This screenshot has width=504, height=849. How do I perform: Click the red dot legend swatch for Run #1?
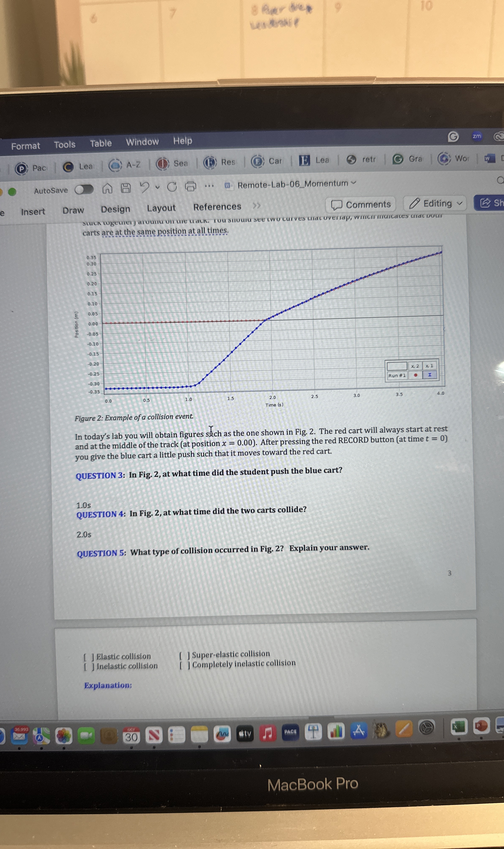[415, 375]
